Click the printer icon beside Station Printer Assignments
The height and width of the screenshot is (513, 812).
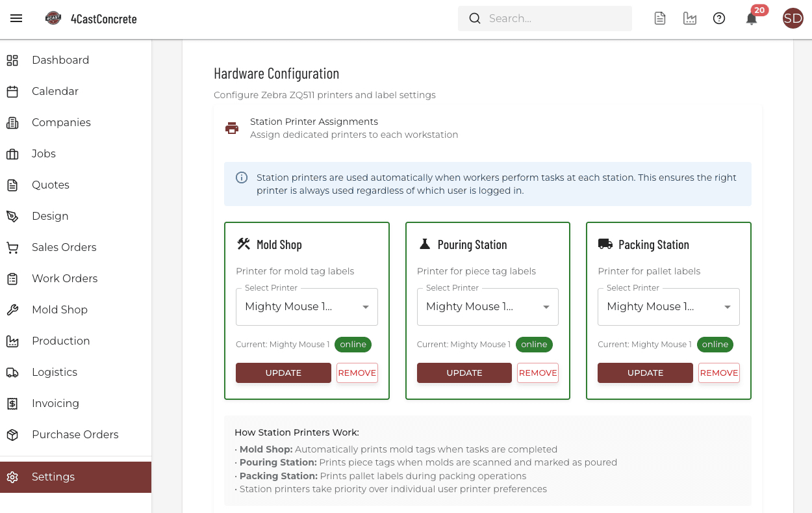click(232, 128)
